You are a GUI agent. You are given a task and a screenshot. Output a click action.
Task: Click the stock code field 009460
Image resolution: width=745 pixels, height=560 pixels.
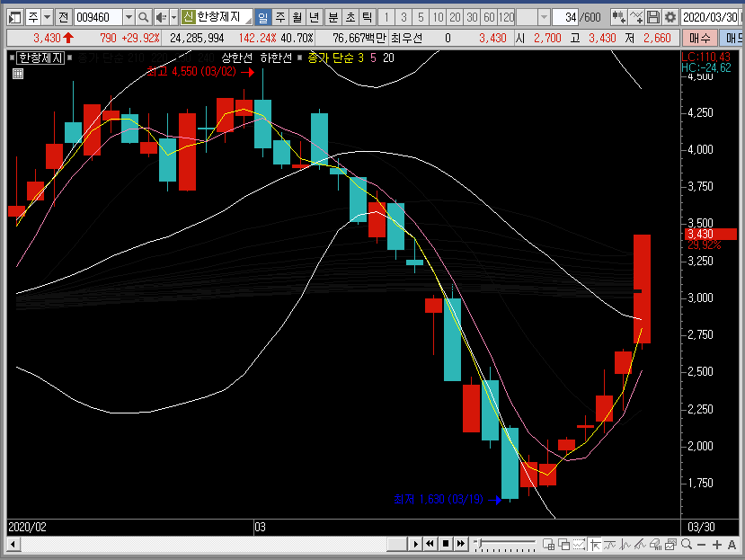[98, 18]
